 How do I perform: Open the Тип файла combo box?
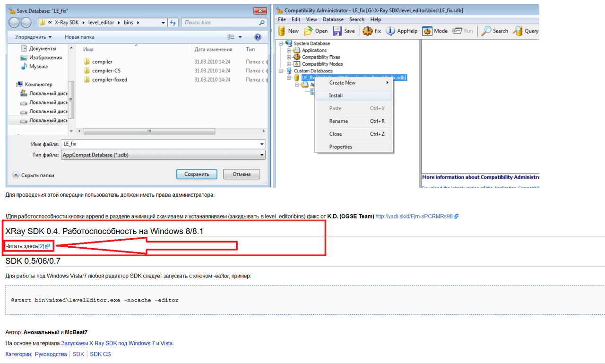tap(163, 155)
